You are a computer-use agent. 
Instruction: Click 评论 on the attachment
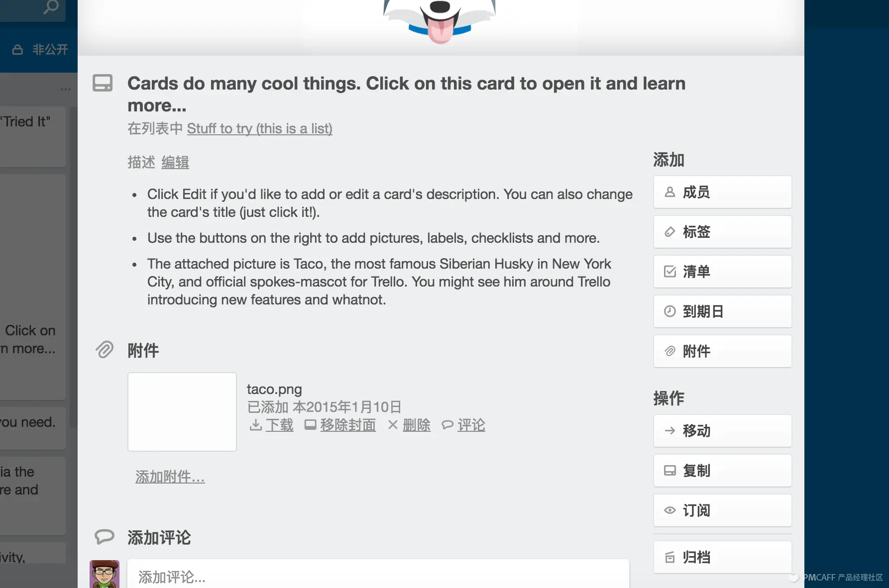coord(463,425)
